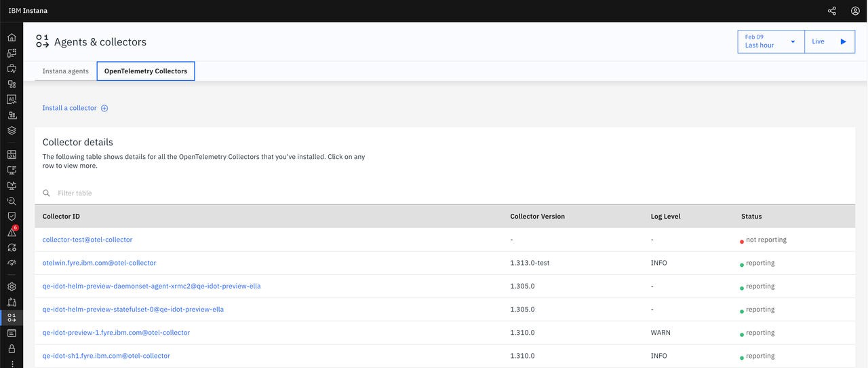
Task: Open the vertical three-dots more menu in the sidebar
Action: [12, 363]
